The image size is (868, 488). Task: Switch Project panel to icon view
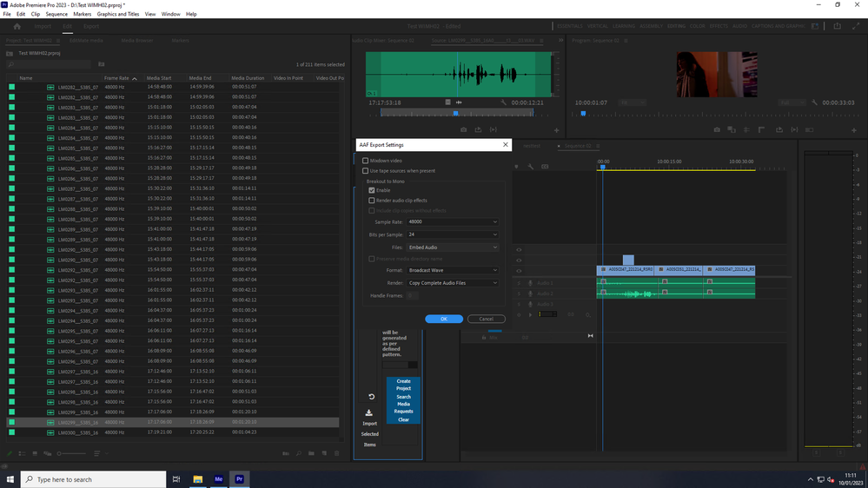[x=35, y=453]
